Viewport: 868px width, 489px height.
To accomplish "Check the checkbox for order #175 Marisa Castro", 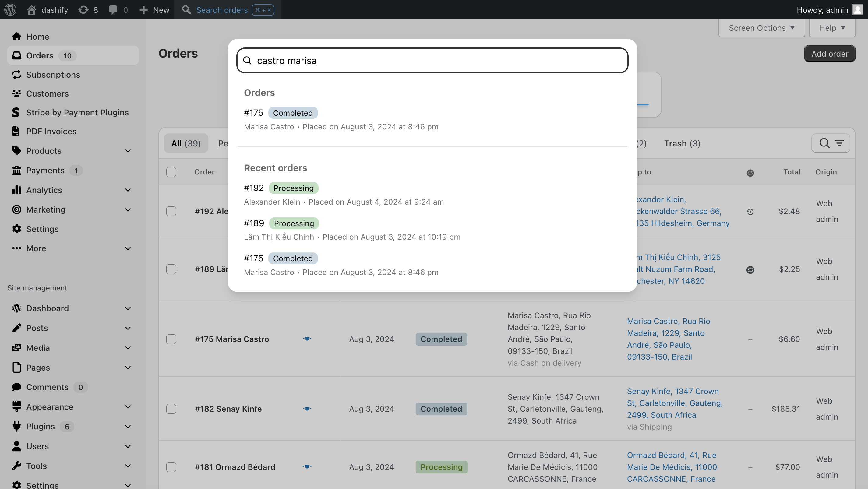I will (171, 339).
